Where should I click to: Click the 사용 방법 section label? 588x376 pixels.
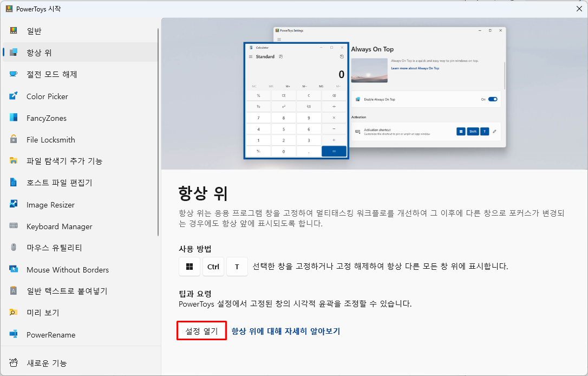[x=195, y=249]
